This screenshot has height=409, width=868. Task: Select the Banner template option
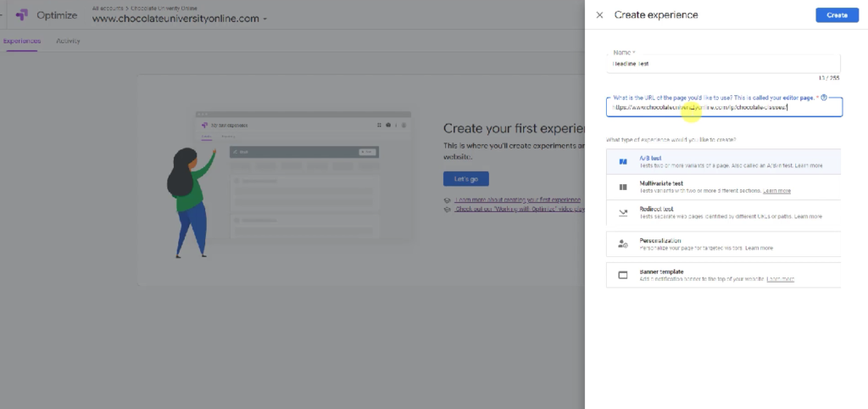(723, 275)
